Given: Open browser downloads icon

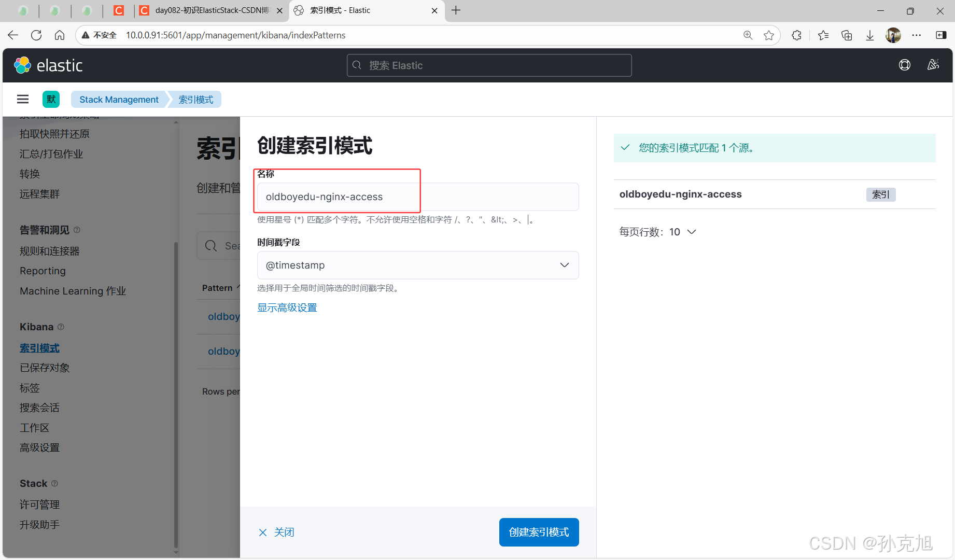Looking at the screenshot, I should 870,35.
